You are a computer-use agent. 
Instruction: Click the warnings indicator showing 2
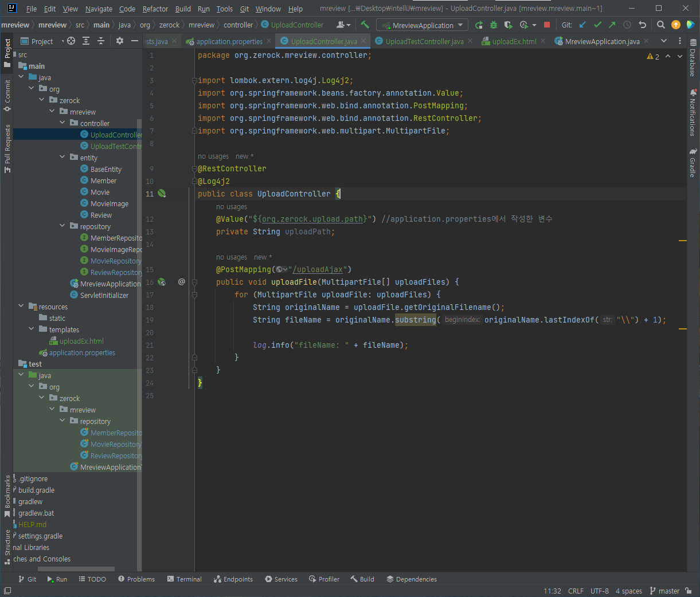(653, 56)
